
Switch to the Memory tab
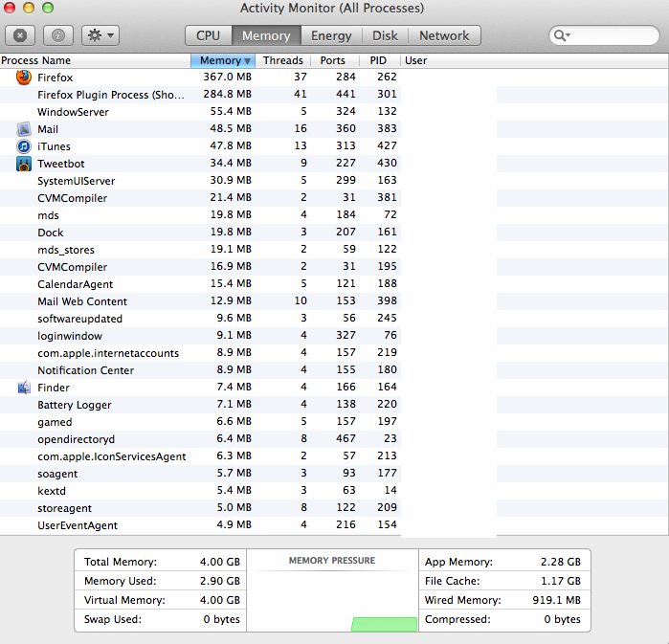[x=266, y=35]
